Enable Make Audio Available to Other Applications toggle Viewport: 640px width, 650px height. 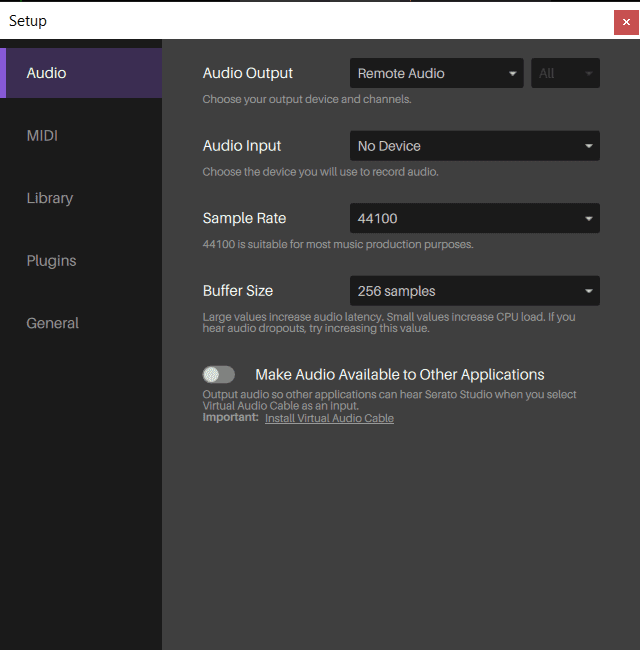pos(218,374)
